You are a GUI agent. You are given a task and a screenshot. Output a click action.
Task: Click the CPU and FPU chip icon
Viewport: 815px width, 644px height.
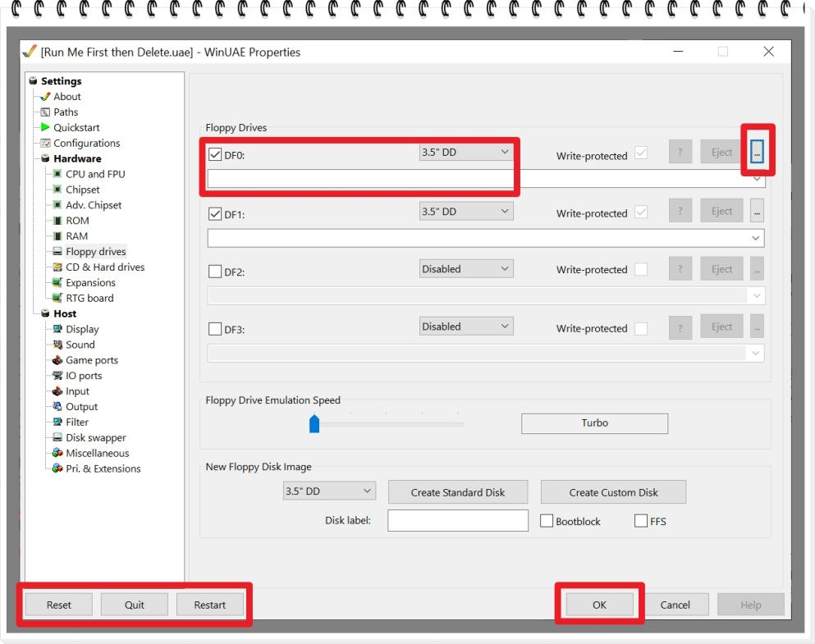[58, 174]
